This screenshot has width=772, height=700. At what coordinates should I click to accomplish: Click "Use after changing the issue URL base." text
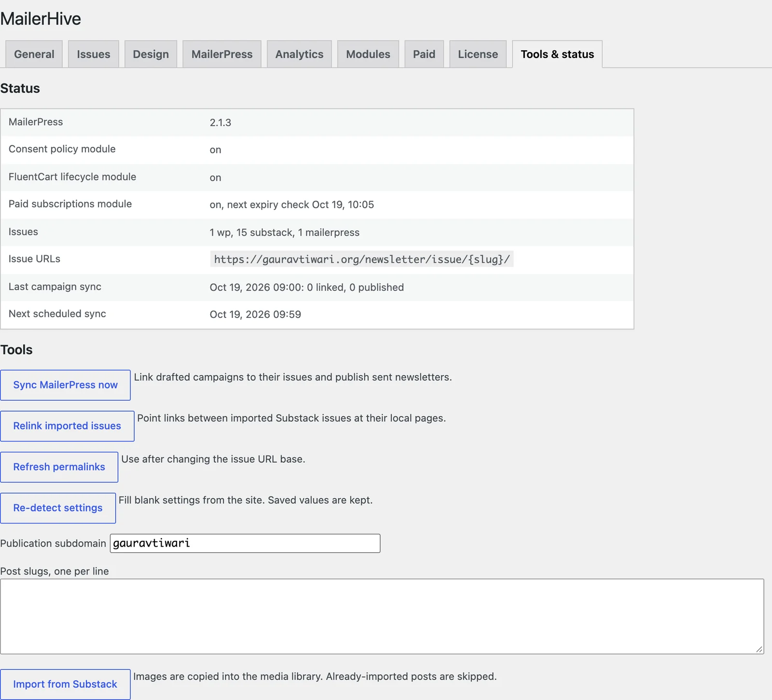(213, 459)
